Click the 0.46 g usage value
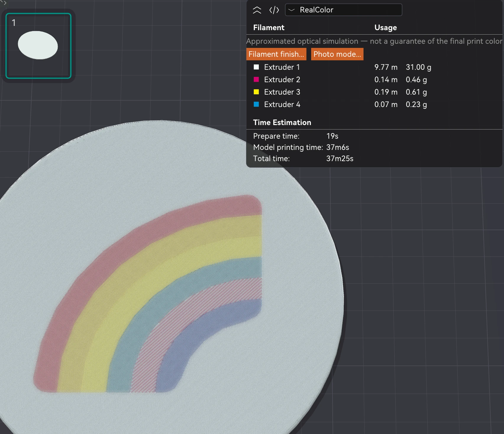504x434 pixels. click(x=416, y=80)
